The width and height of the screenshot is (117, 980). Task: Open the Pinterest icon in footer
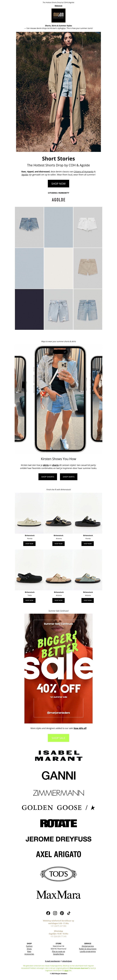point(62,913)
